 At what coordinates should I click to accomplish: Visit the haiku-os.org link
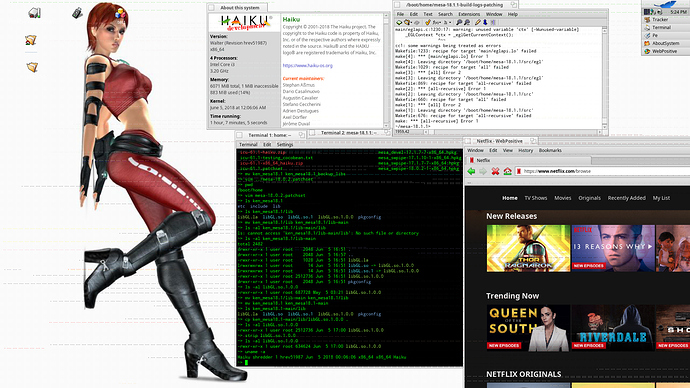click(x=308, y=66)
